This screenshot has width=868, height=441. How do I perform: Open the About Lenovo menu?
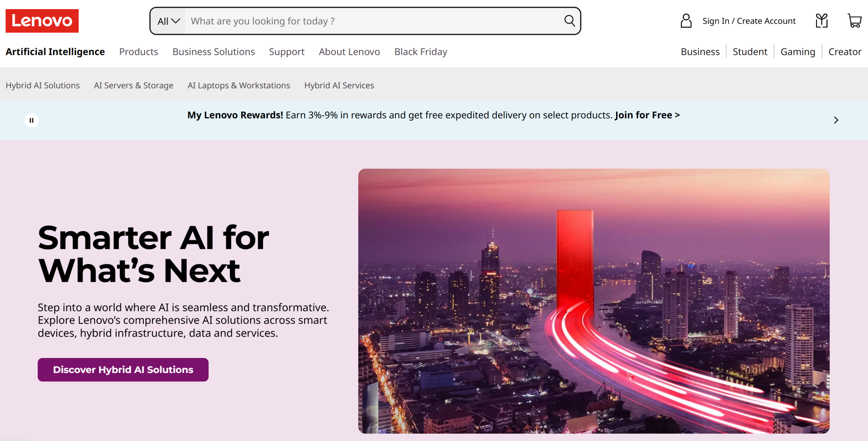click(x=349, y=52)
